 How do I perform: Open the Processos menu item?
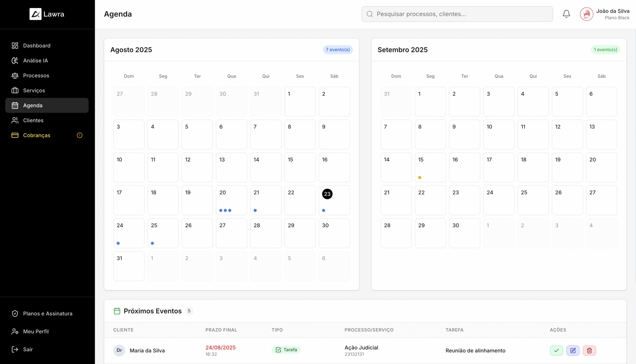point(36,75)
